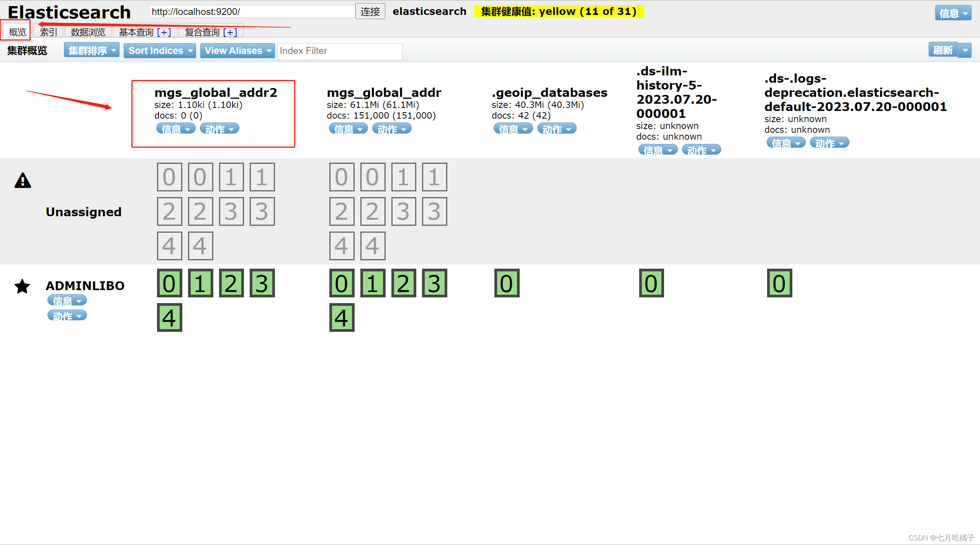Click the Index Filter input field
This screenshot has height=545, width=980.
(339, 51)
